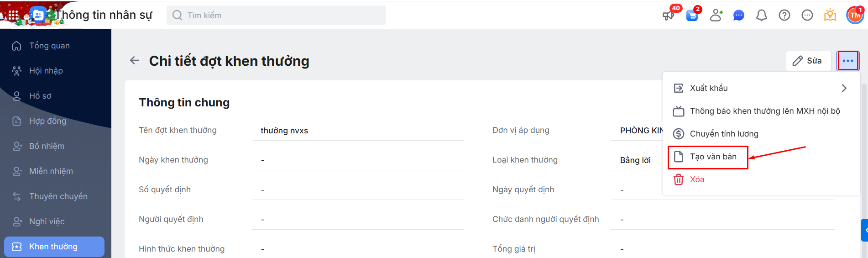Click the circled ellipsis icon in header

click(x=807, y=16)
